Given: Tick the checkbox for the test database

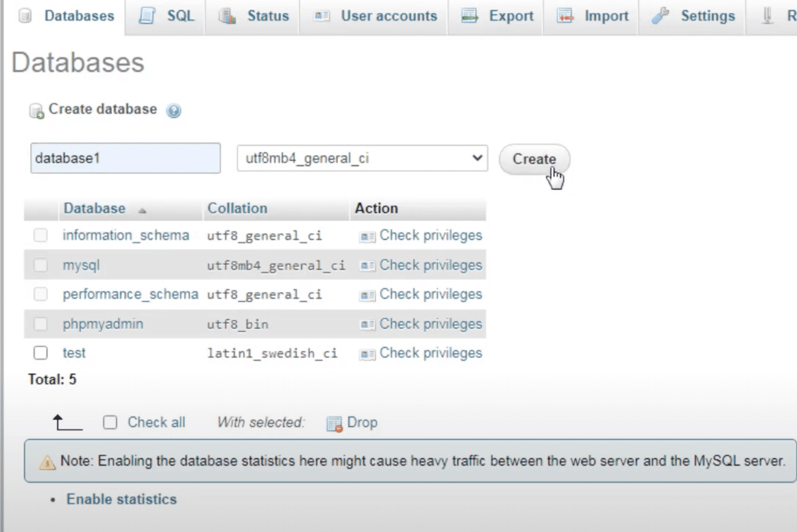Looking at the screenshot, I should point(41,353).
